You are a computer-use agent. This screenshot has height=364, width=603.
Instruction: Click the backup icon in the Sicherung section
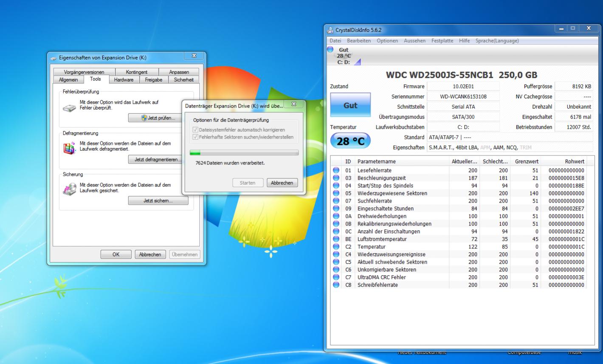coord(69,189)
